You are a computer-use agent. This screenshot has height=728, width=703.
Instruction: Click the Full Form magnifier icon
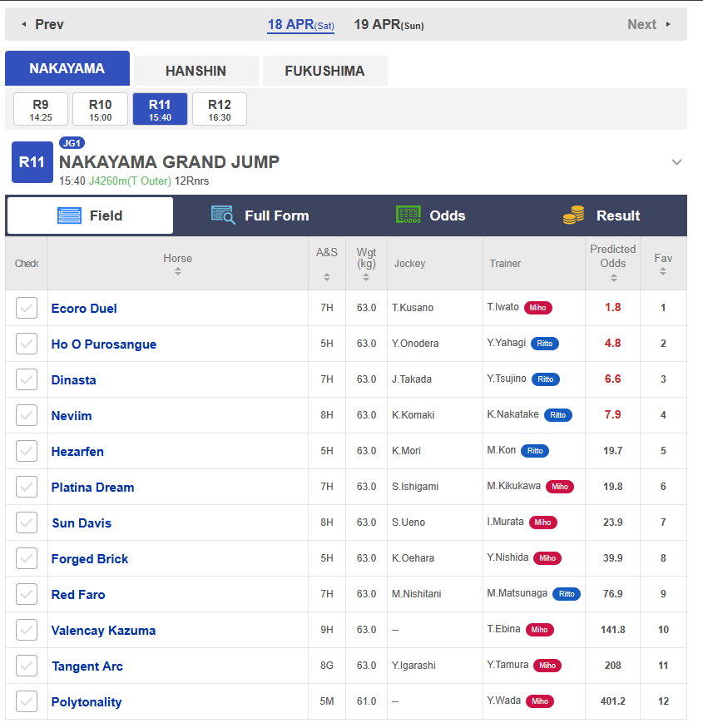[x=223, y=215]
